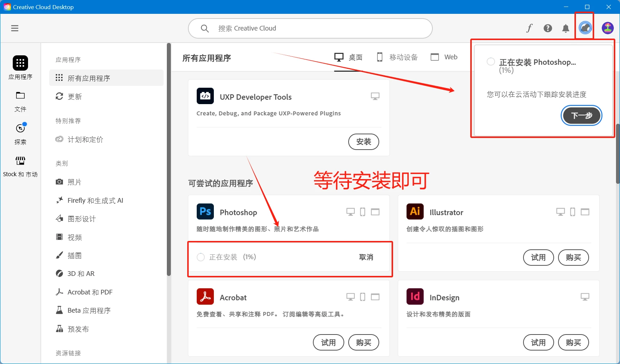
Task: Switch to the Desktop (桌面) tab
Action: point(349,57)
